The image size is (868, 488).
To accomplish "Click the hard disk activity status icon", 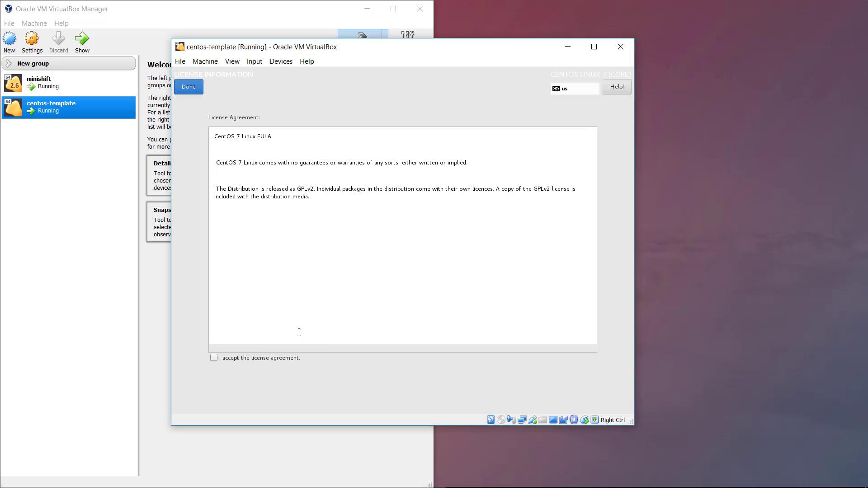I will pyautogui.click(x=491, y=420).
